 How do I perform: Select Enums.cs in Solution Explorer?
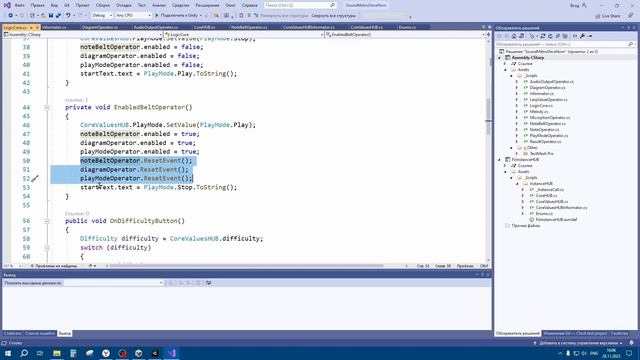[x=544, y=213]
